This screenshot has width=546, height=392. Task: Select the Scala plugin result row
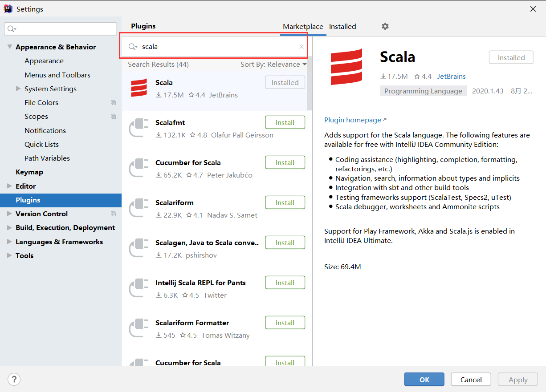214,91
